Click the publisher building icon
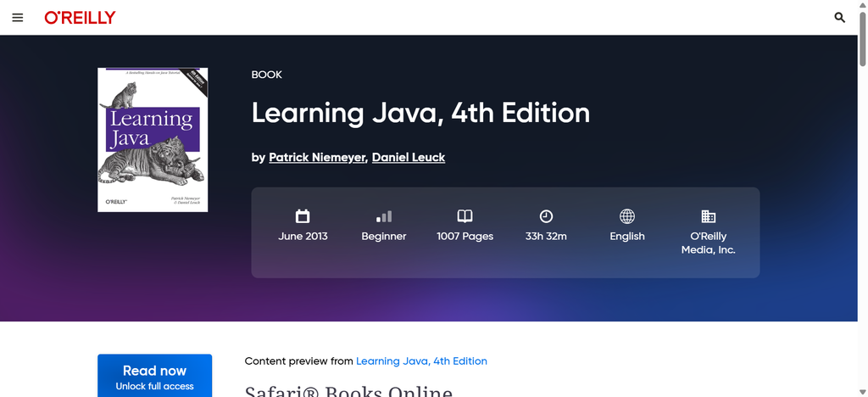The width and height of the screenshot is (868, 397). point(708,216)
